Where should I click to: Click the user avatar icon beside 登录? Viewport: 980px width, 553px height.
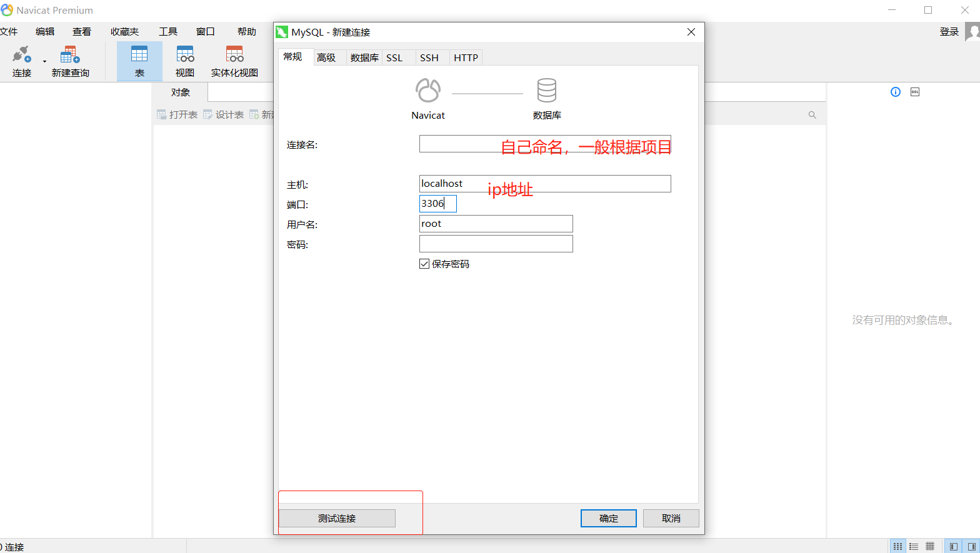point(972,31)
